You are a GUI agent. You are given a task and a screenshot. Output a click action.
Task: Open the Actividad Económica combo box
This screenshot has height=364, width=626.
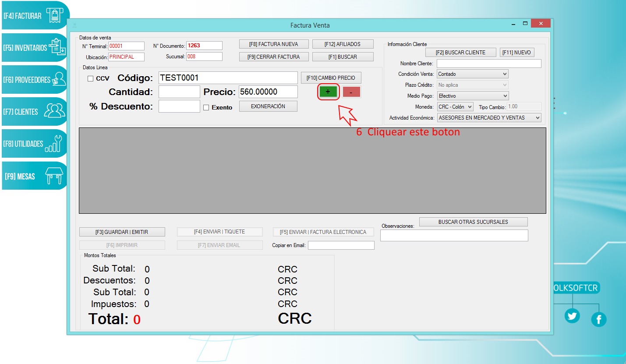click(489, 118)
